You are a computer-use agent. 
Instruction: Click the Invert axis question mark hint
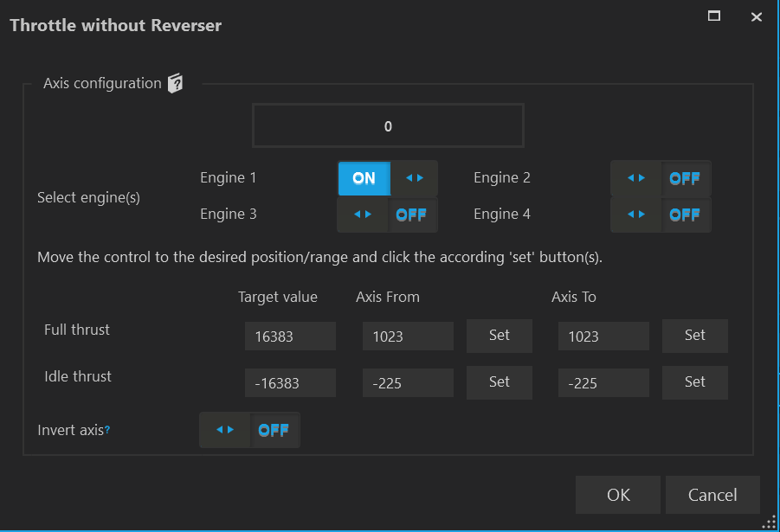tap(107, 430)
